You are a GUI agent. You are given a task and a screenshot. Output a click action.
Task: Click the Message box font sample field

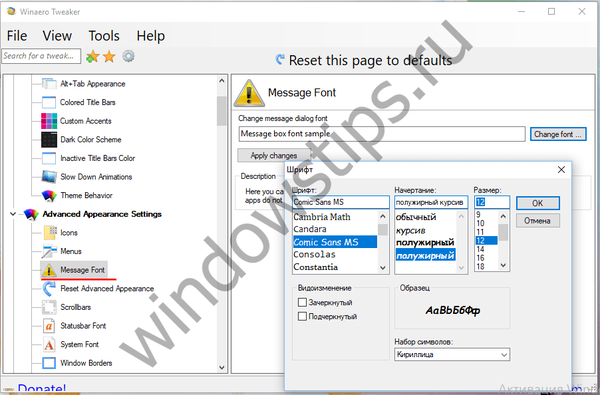tap(382, 134)
